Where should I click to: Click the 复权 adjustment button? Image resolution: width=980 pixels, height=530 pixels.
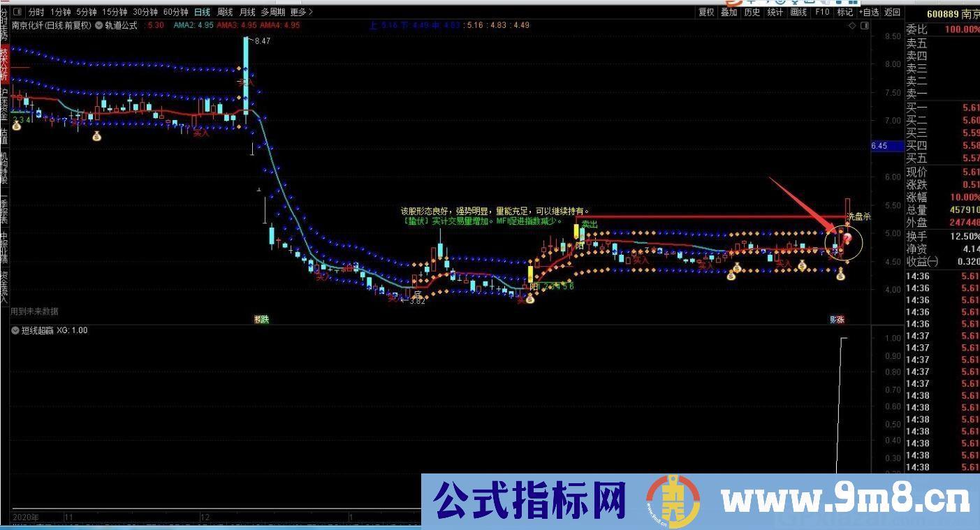707,12
